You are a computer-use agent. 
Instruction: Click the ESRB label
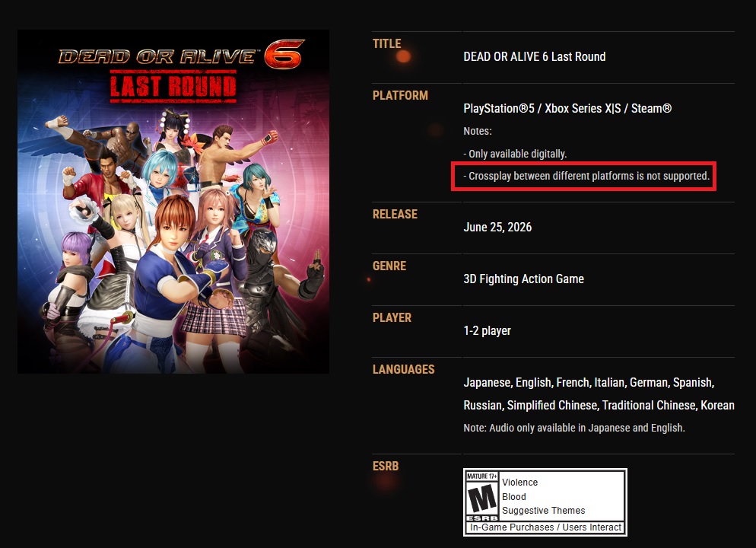[386, 467]
